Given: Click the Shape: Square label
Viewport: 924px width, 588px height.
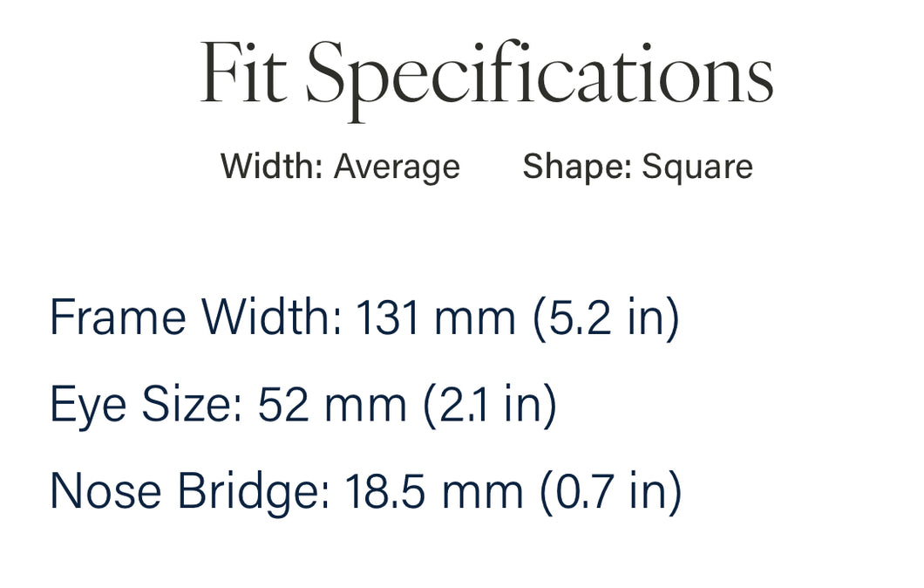Looking at the screenshot, I should [637, 167].
